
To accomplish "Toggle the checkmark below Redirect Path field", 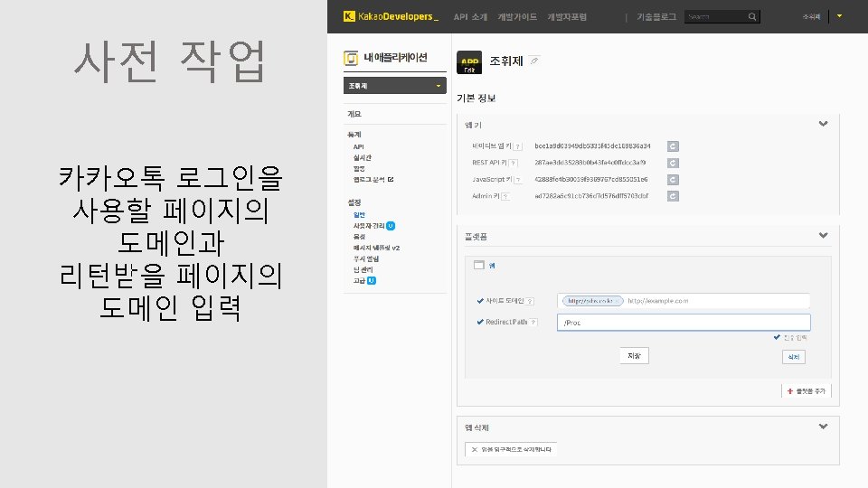I will 777,337.
